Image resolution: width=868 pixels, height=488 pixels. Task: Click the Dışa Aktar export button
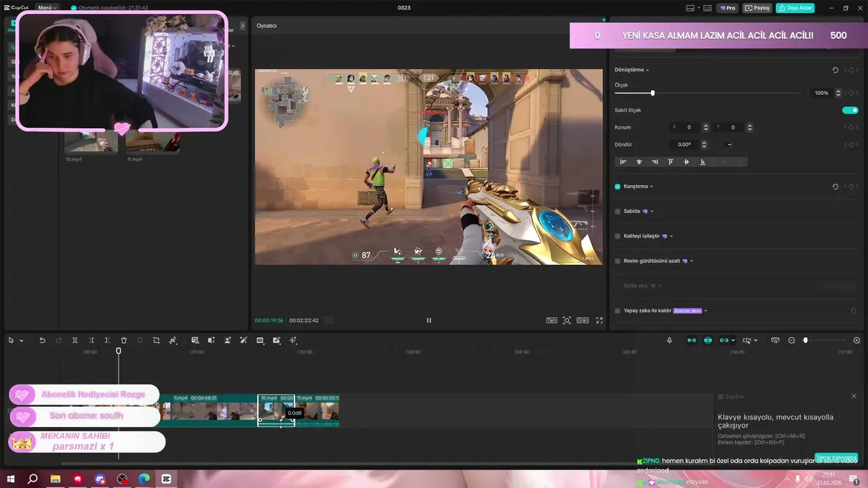click(795, 8)
